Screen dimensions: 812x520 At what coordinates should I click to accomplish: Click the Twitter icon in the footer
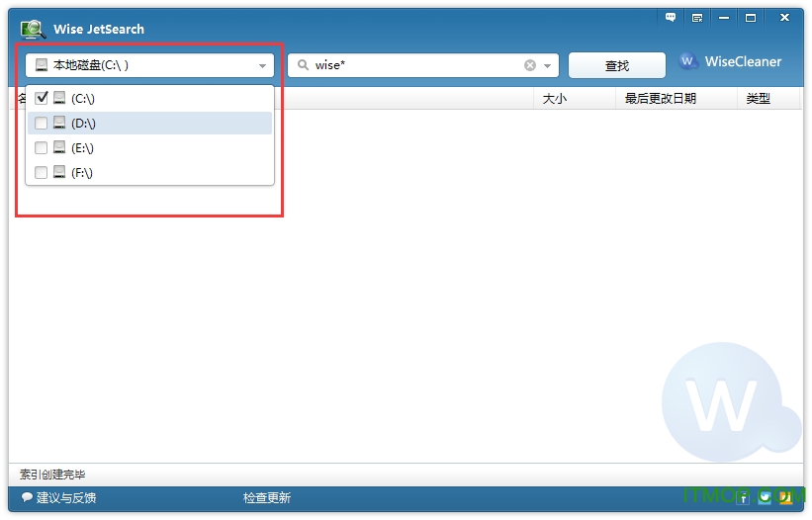tap(765, 497)
